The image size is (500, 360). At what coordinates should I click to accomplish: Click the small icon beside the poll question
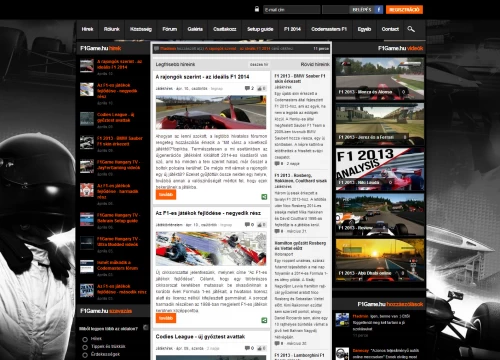(145, 328)
